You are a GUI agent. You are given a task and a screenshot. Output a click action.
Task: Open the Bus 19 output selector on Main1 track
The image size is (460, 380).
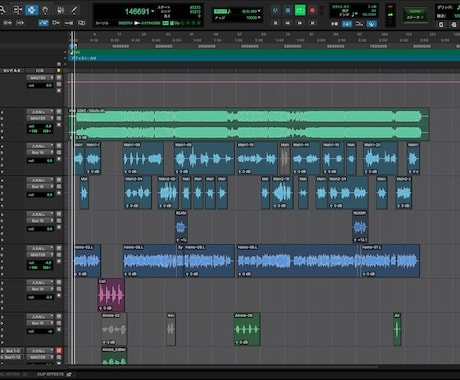[x=40, y=152]
